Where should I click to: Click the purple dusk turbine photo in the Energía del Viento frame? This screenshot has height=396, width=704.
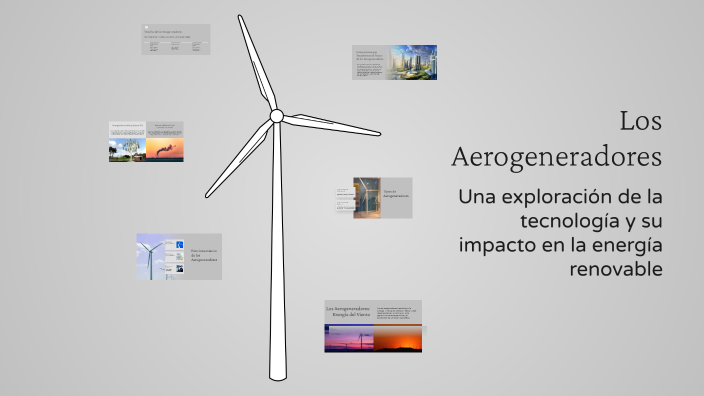click(349, 339)
